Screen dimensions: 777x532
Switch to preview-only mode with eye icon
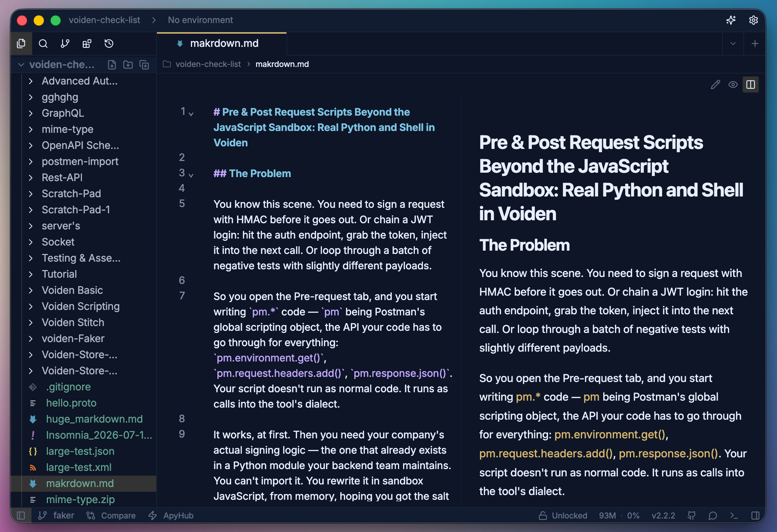[733, 85]
